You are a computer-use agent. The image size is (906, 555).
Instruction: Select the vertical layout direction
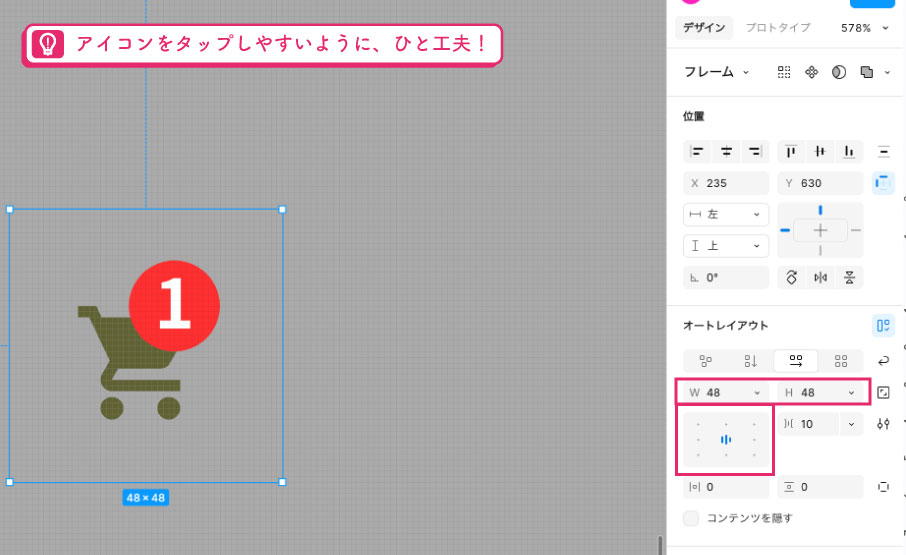pyautogui.click(x=751, y=361)
